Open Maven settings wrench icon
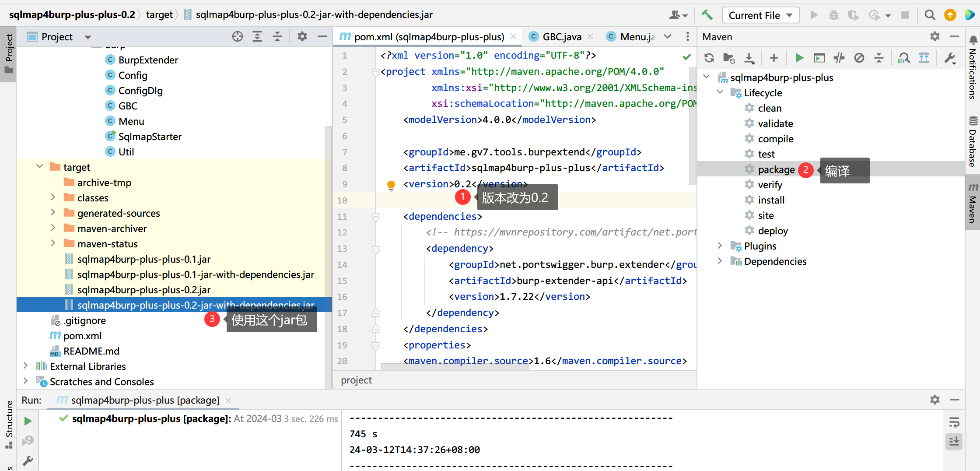 950,58
